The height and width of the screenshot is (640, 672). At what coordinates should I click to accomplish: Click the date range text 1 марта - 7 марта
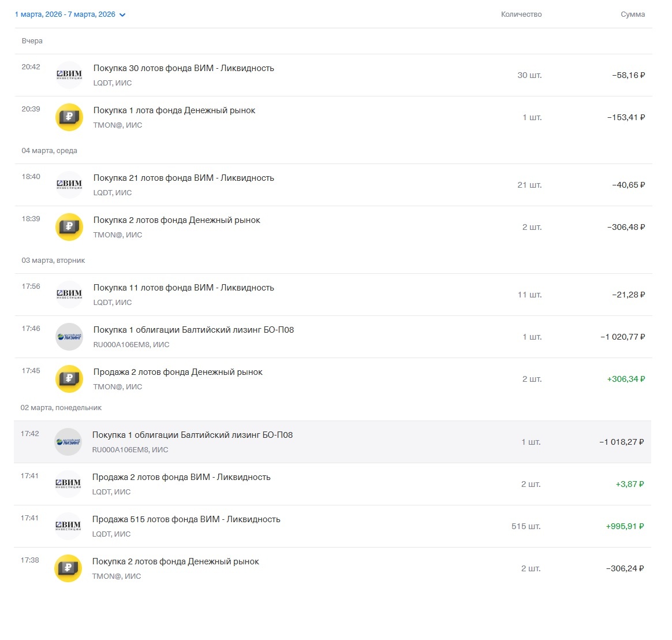(x=65, y=14)
